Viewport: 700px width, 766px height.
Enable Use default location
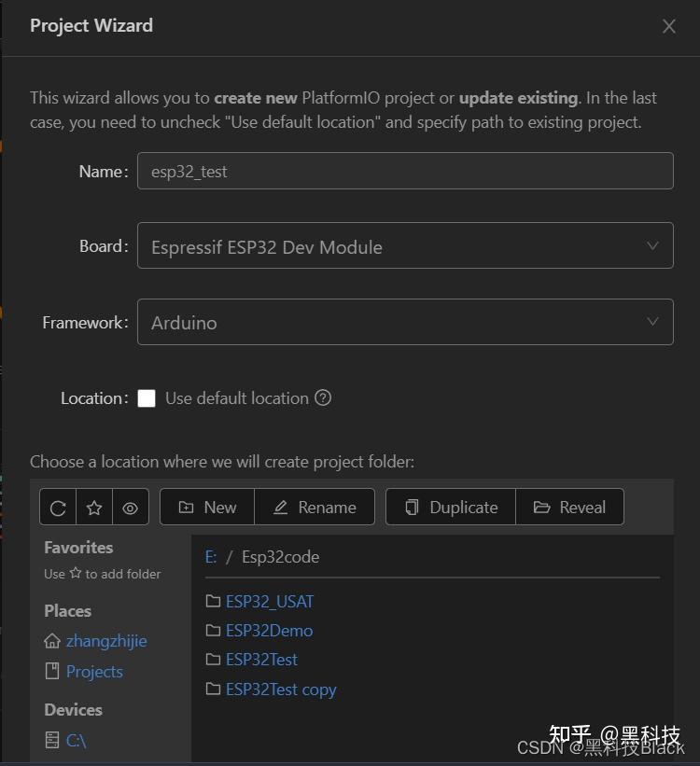(x=147, y=397)
